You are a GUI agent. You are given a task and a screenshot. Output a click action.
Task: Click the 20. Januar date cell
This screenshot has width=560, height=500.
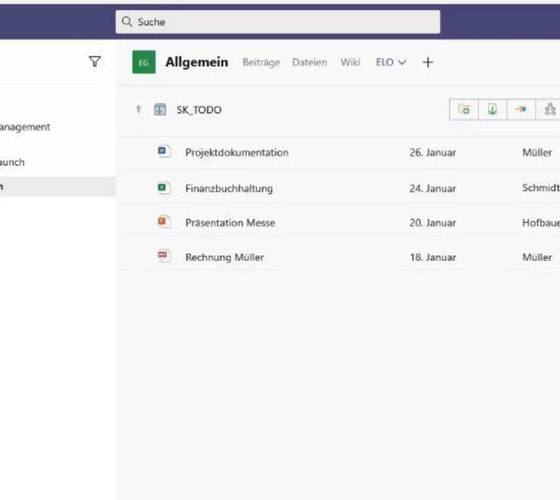pyautogui.click(x=432, y=222)
